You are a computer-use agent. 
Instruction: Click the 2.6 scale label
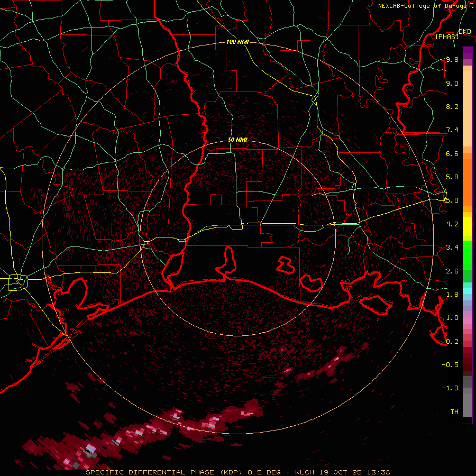pos(452,271)
